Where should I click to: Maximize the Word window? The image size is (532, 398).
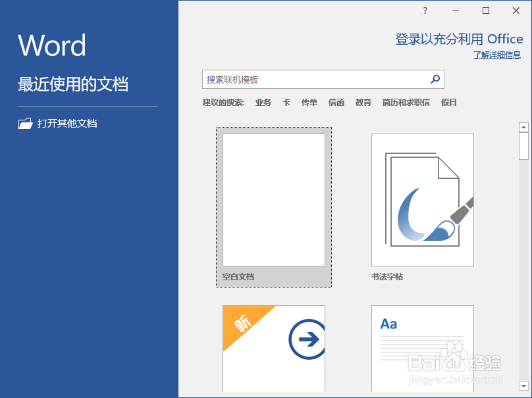point(486,11)
